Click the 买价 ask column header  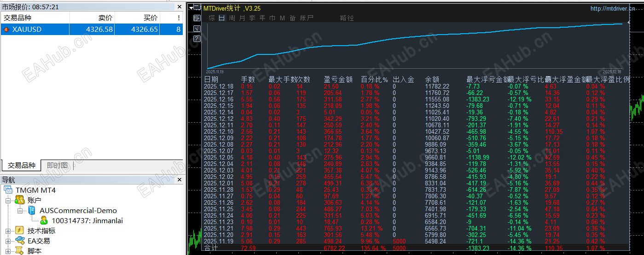coord(137,18)
